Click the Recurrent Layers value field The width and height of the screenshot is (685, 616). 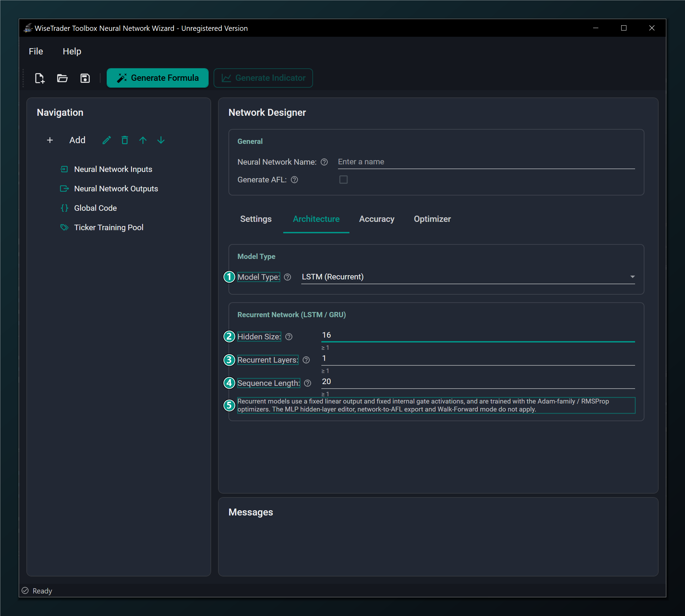click(x=478, y=358)
